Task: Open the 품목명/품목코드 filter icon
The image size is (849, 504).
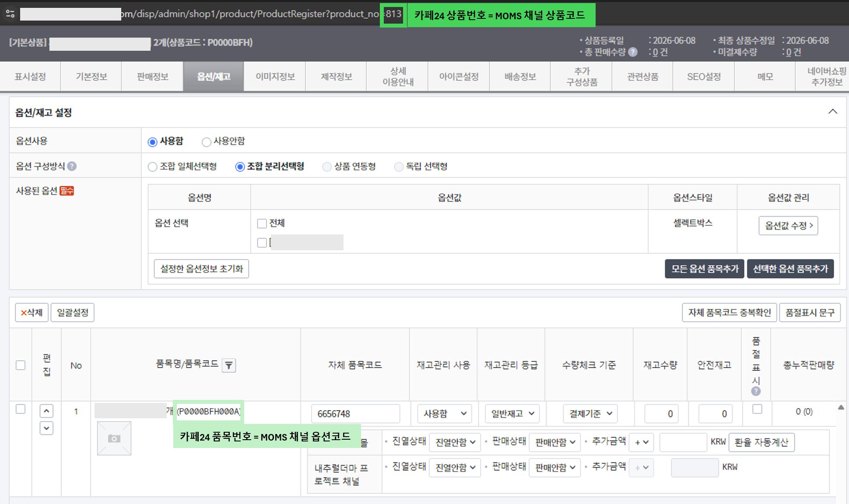Action: [229, 365]
